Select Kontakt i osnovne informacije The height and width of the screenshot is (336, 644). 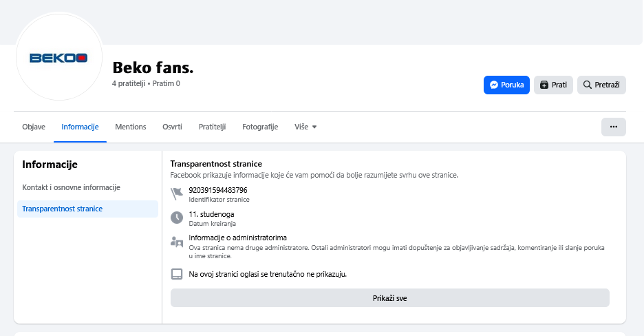point(72,187)
